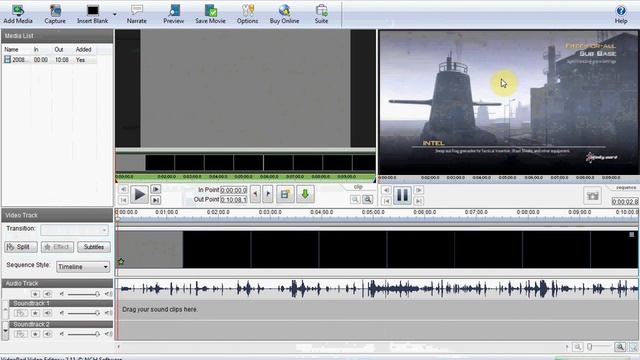Take a snapshot of the sequence preview
Image resolution: width=640 pixels, height=360 pixels.
(592, 196)
